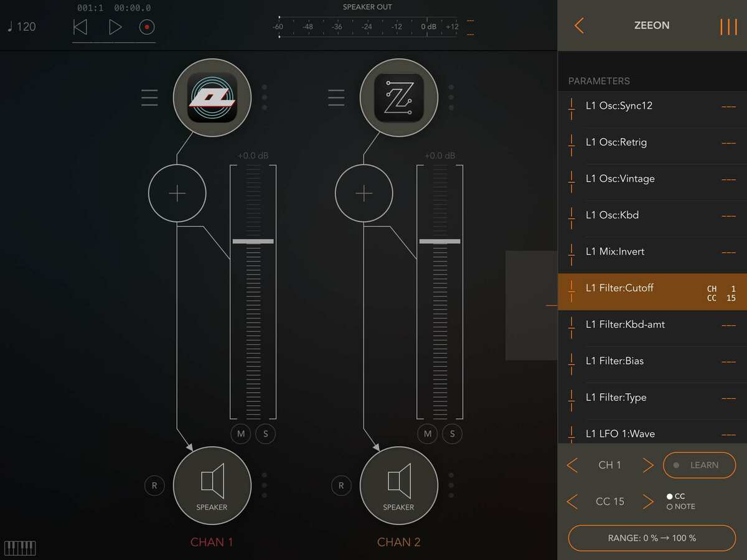Screen dimensions: 747x560
Task: Click CHAN 2 +0.0 dB level readout
Action: pyautogui.click(x=439, y=156)
